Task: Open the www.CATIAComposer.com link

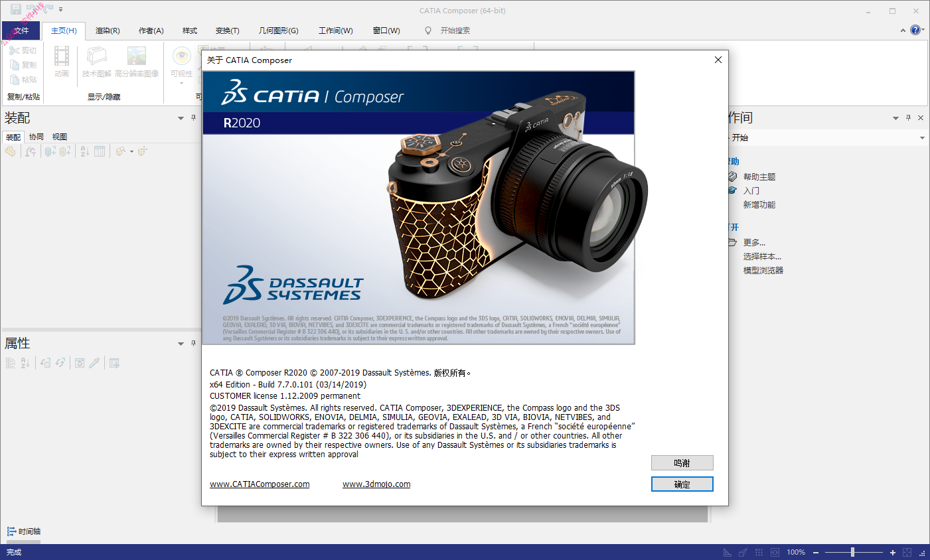Action: pyautogui.click(x=260, y=484)
